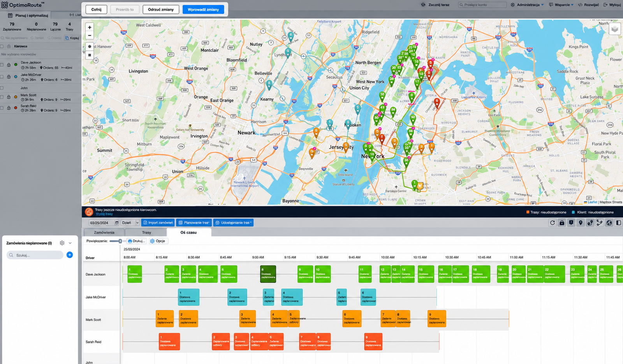
Task: Click the Import zamówień button
Action: pyautogui.click(x=158, y=223)
